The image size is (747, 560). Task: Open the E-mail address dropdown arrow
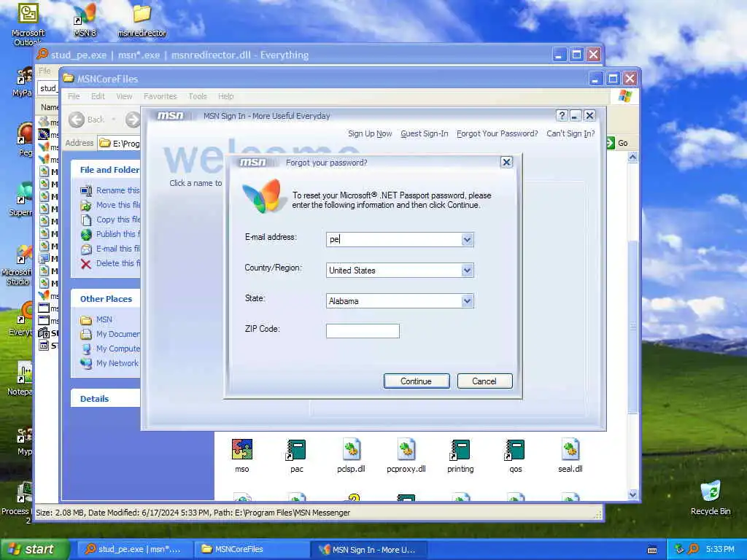click(467, 239)
